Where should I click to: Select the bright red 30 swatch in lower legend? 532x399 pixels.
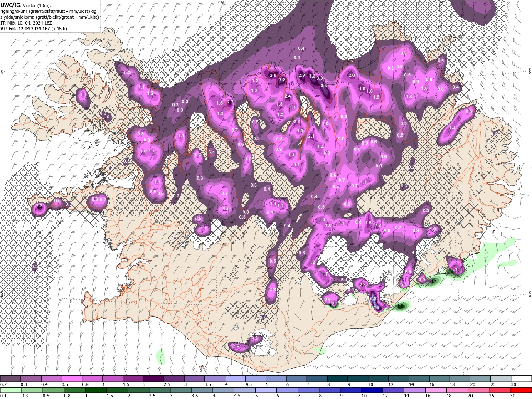[x=521, y=390]
